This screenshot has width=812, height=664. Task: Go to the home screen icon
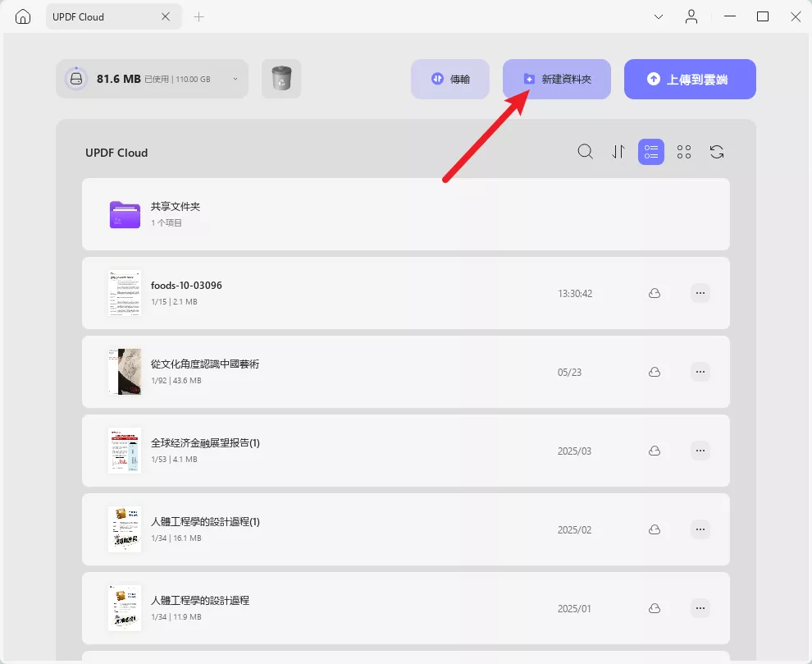23,16
